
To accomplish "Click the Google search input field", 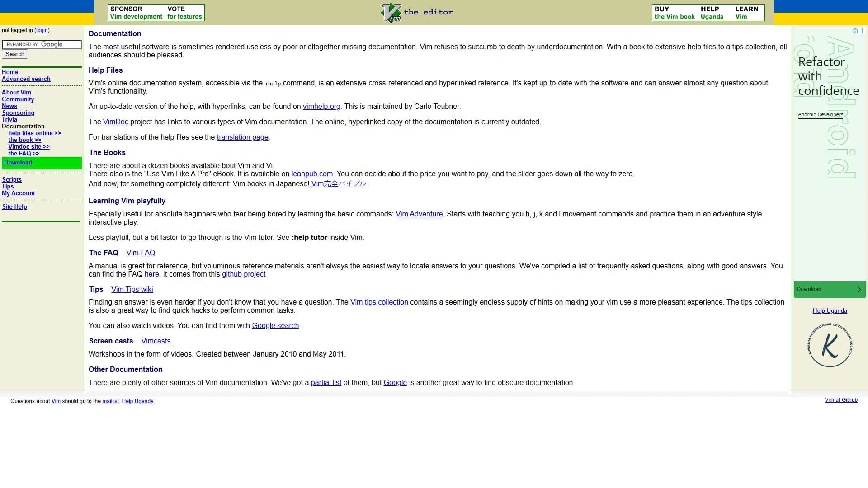I will pos(42,44).
